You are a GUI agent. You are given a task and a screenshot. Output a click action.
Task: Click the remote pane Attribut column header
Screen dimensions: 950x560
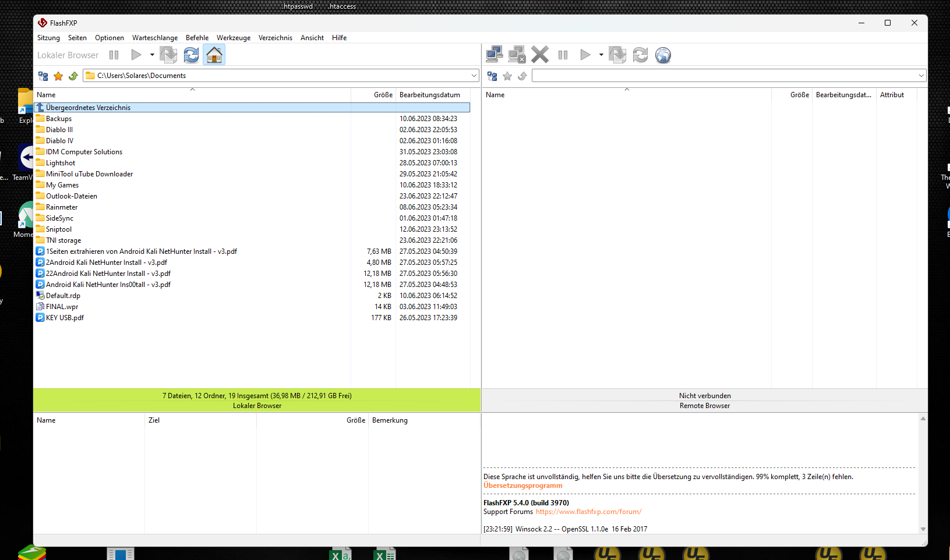896,95
